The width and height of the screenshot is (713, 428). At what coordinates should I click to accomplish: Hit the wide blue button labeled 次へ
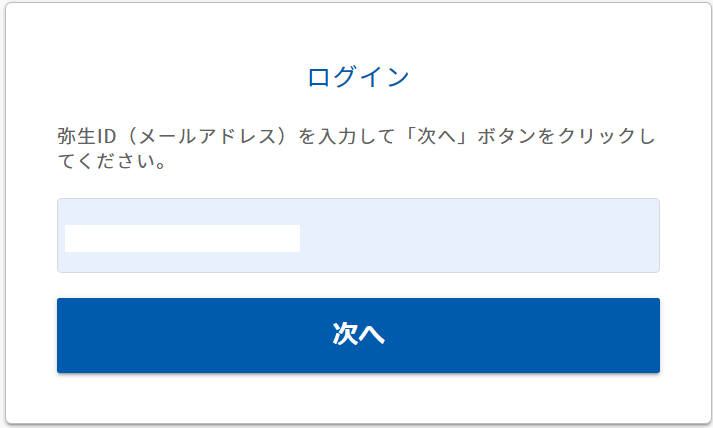pyautogui.click(x=358, y=335)
